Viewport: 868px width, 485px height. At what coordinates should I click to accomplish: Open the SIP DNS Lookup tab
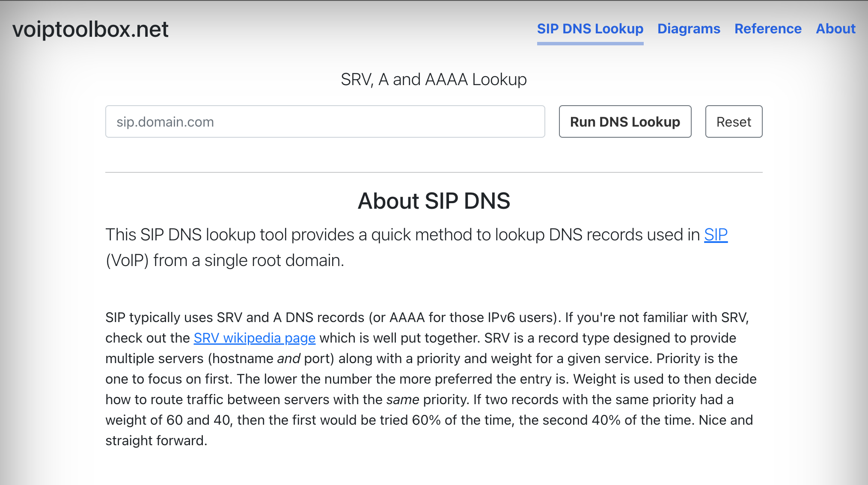pyautogui.click(x=590, y=29)
